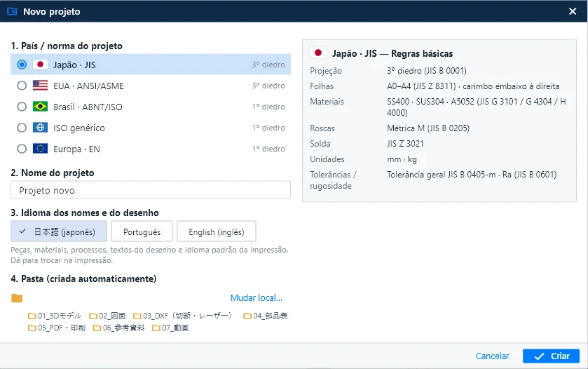Viewport: 588px width, 369px height.
Task: Click the Cancelar link
Action: 492,356
